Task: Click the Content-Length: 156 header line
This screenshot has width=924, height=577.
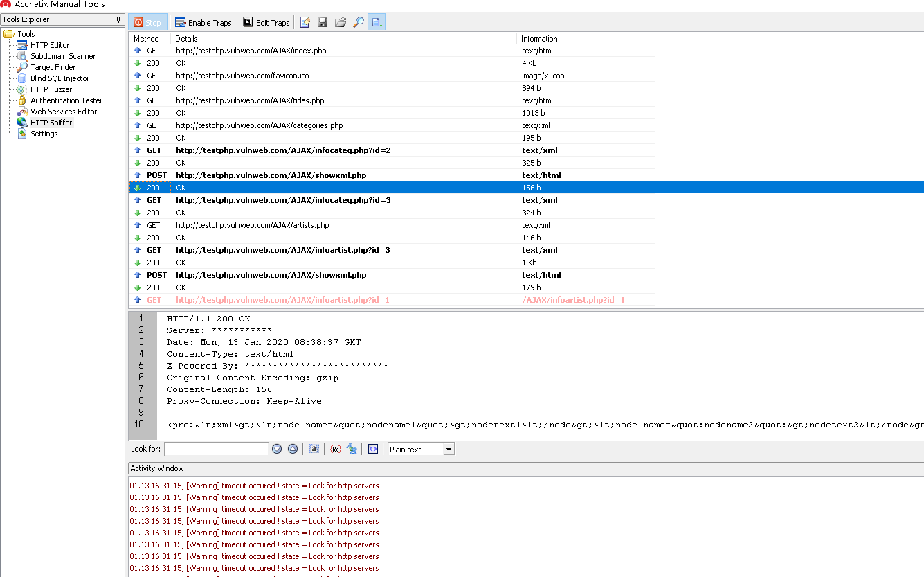Action: point(219,389)
